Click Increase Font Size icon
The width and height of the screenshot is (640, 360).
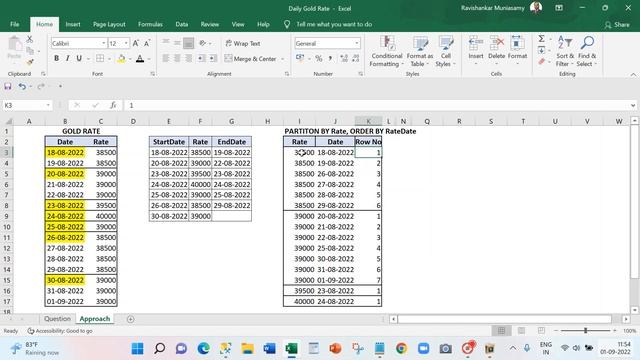[136, 43]
